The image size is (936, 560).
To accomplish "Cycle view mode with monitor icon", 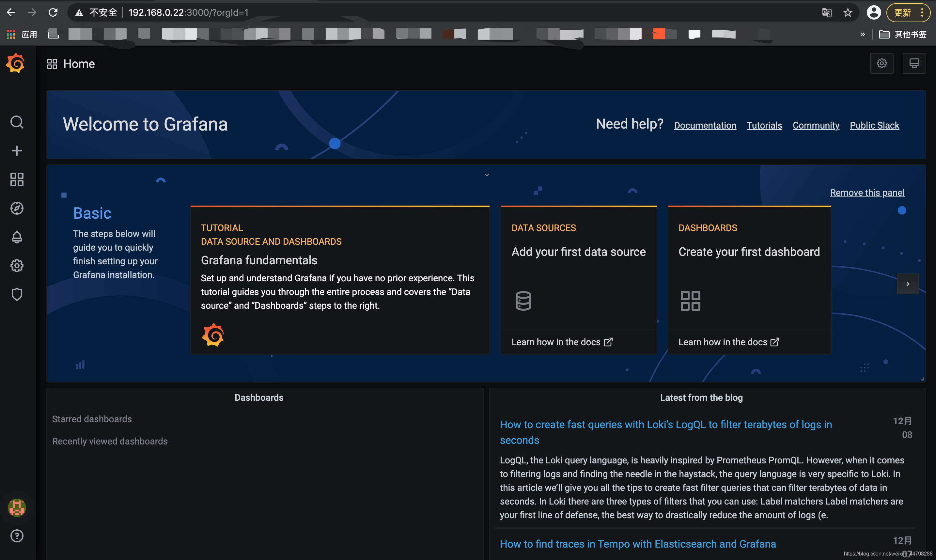I will click(x=914, y=63).
